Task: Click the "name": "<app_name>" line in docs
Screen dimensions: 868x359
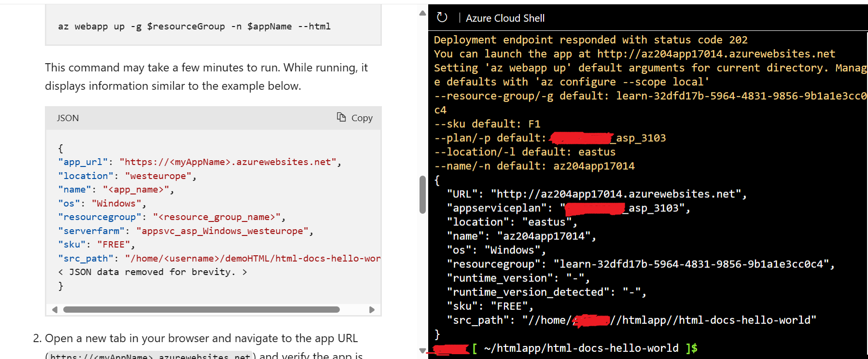Action: [116, 190]
